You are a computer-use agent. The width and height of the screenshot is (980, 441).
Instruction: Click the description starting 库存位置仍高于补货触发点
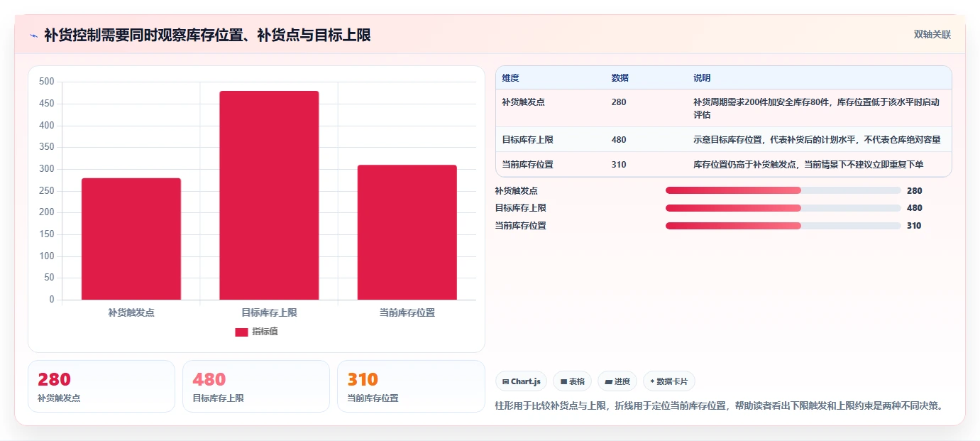coord(808,165)
